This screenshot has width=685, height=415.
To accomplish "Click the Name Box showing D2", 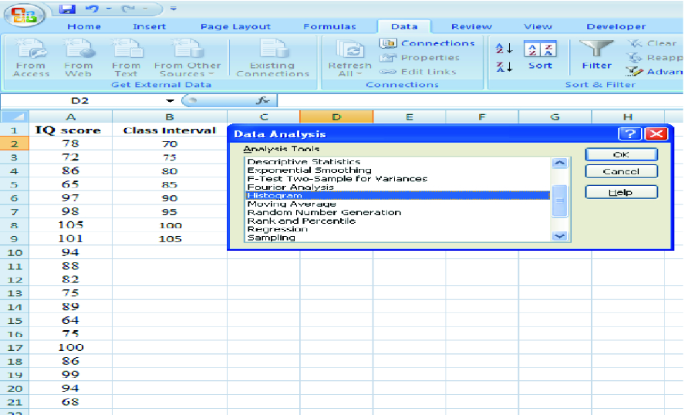I will click(81, 101).
